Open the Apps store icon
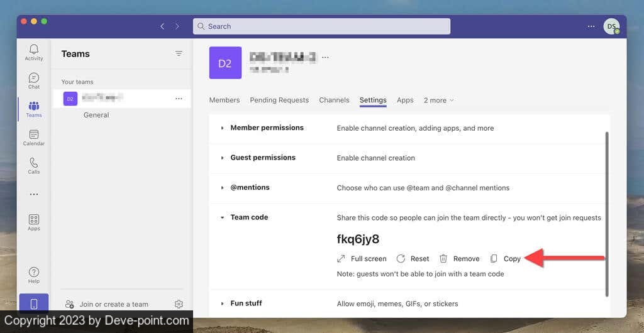 (34, 222)
